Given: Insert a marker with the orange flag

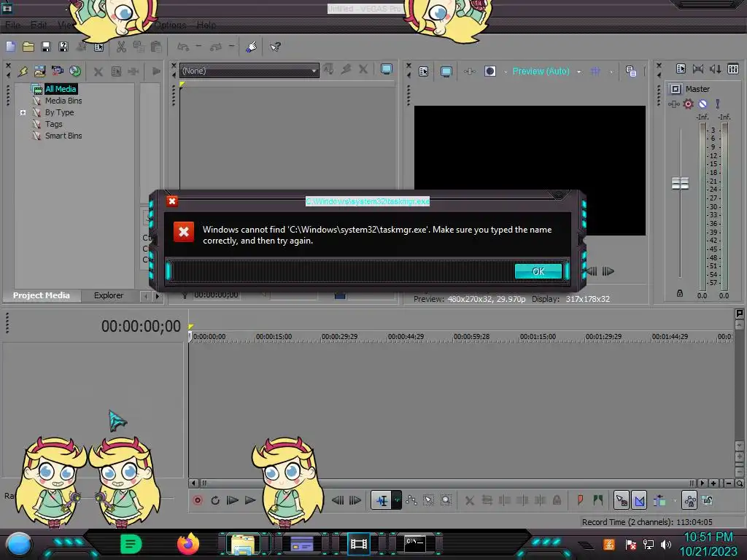Looking at the screenshot, I should click(x=580, y=500).
